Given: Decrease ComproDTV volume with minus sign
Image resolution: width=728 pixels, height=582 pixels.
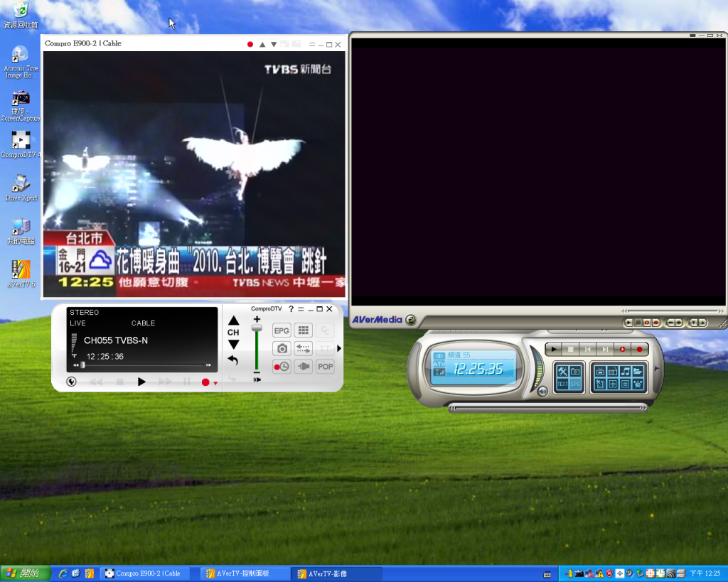Looking at the screenshot, I should tap(257, 372).
